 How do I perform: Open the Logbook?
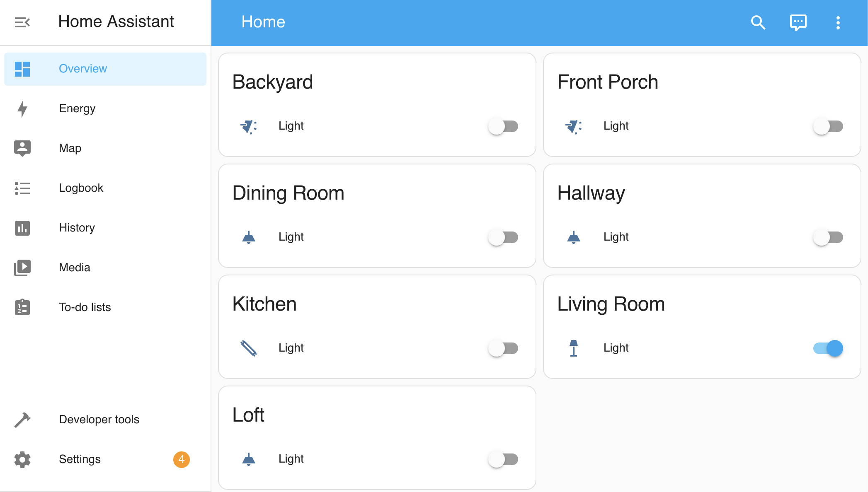(x=81, y=188)
